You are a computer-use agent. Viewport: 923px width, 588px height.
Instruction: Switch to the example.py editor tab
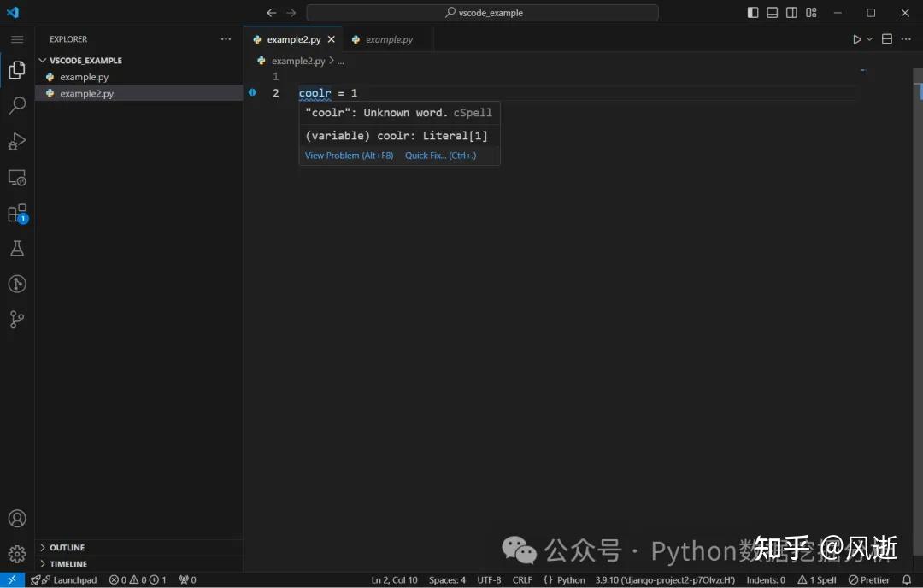click(x=389, y=40)
